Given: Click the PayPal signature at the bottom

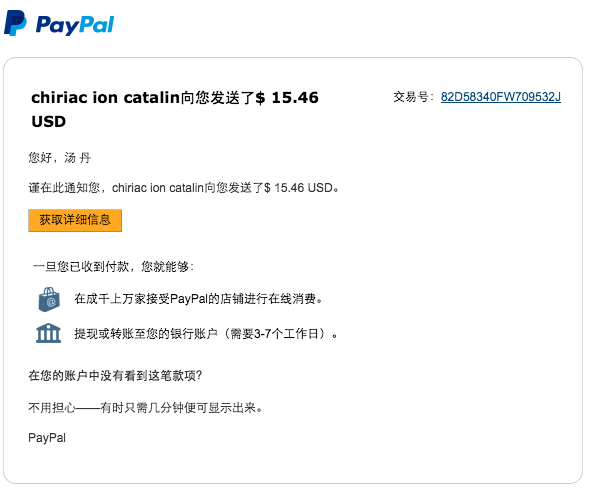Looking at the screenshot, I should coord(47,438).
